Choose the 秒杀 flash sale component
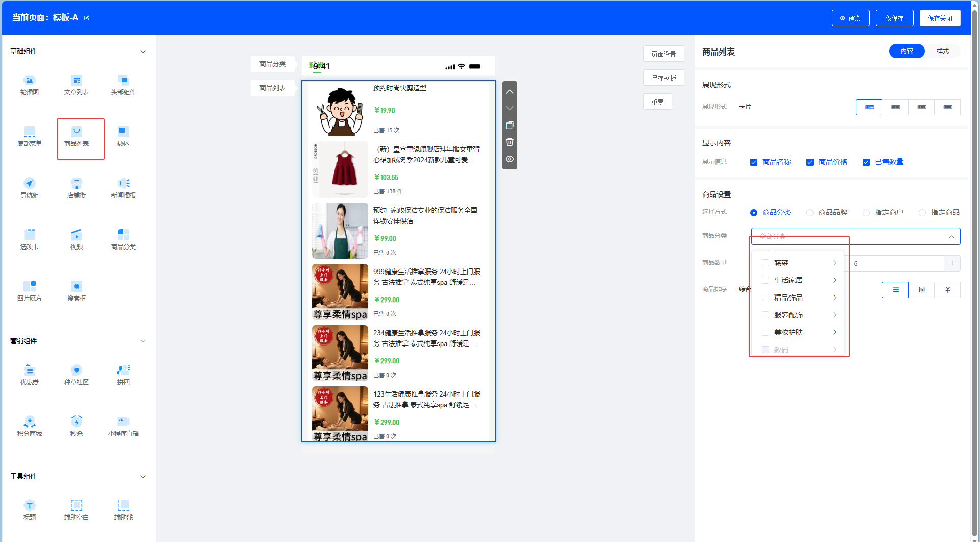980x542 pixels. pos(77,426)
